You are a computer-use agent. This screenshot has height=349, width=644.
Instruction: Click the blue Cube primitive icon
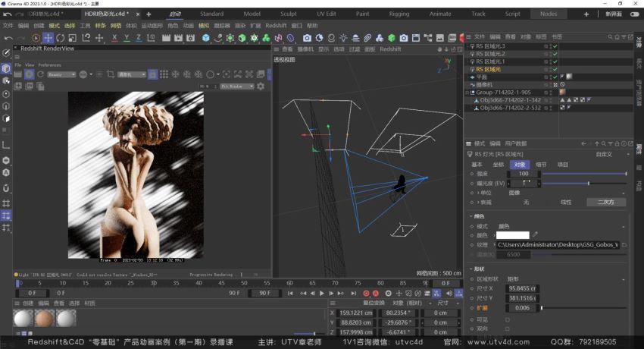[206, 38]
